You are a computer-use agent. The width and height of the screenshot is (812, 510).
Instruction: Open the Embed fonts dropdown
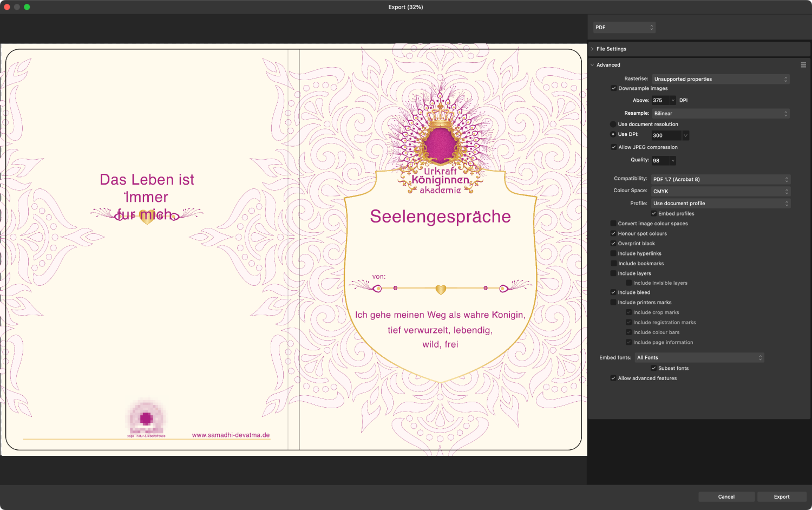click(699, 358)
